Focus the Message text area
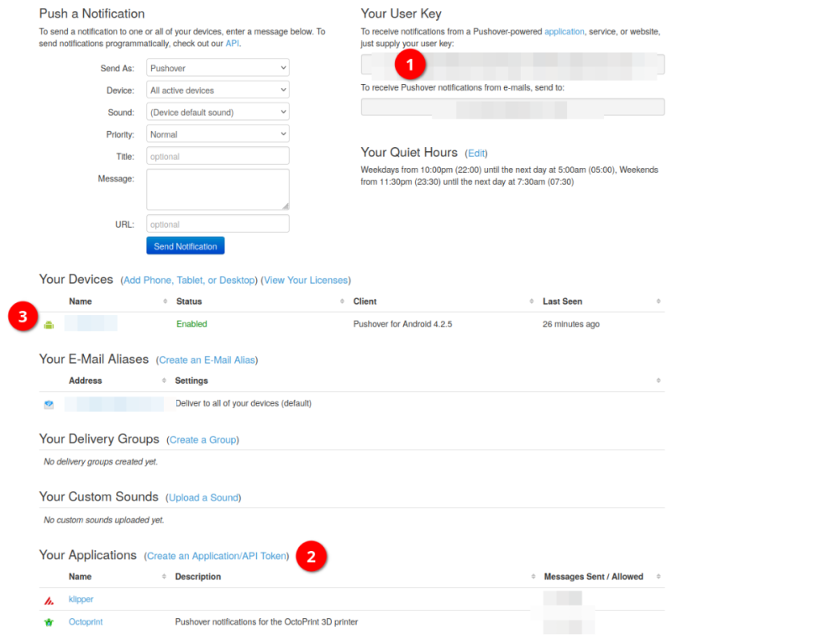This screenshot has height=635, width=840. (218, 190)
